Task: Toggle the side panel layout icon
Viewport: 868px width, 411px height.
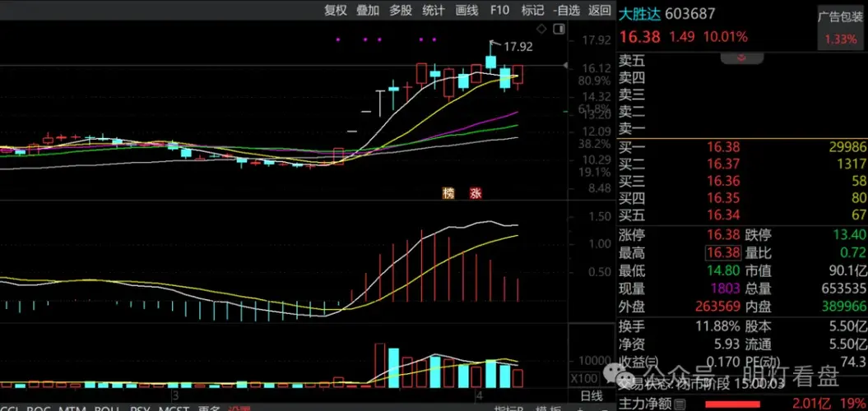Action: click(x=559, y=29)
